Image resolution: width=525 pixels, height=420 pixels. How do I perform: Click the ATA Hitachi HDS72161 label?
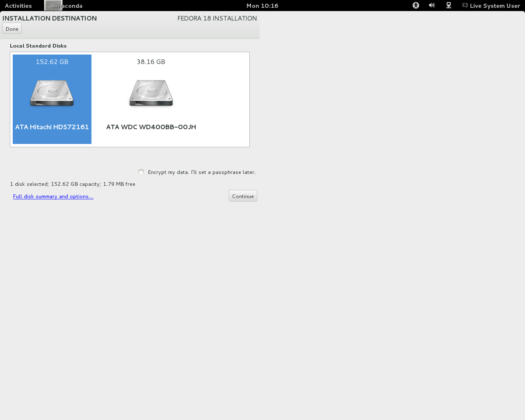pyautogui.click(x=52, y=127)
